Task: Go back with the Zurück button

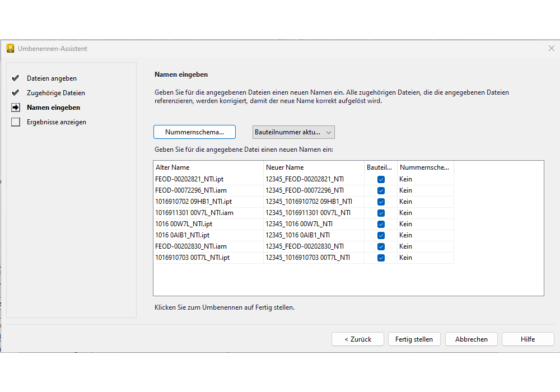Action: pos(357,339)
